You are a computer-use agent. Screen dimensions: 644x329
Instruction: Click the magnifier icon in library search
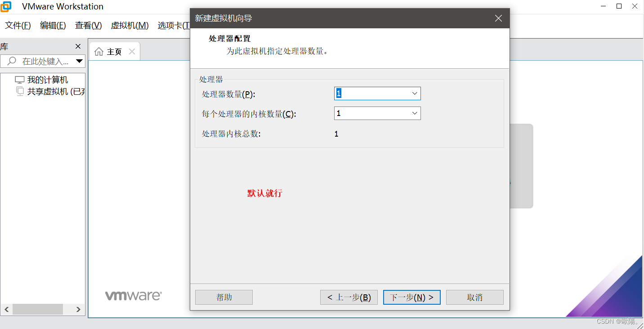tap(12, 61)
